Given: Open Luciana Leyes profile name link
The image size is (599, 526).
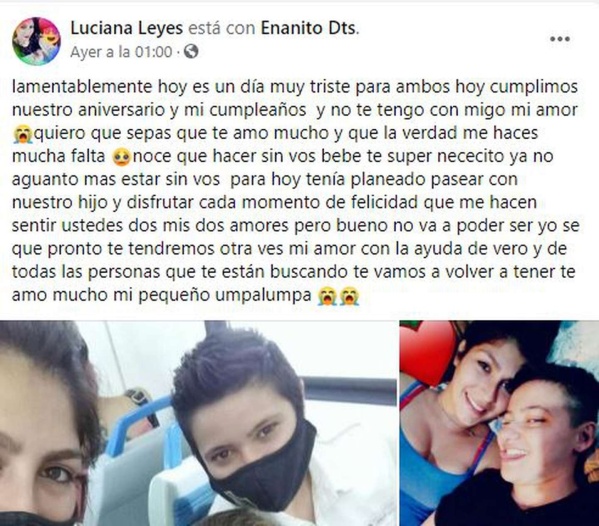Looking at the screenshot, I should point(127,29).
